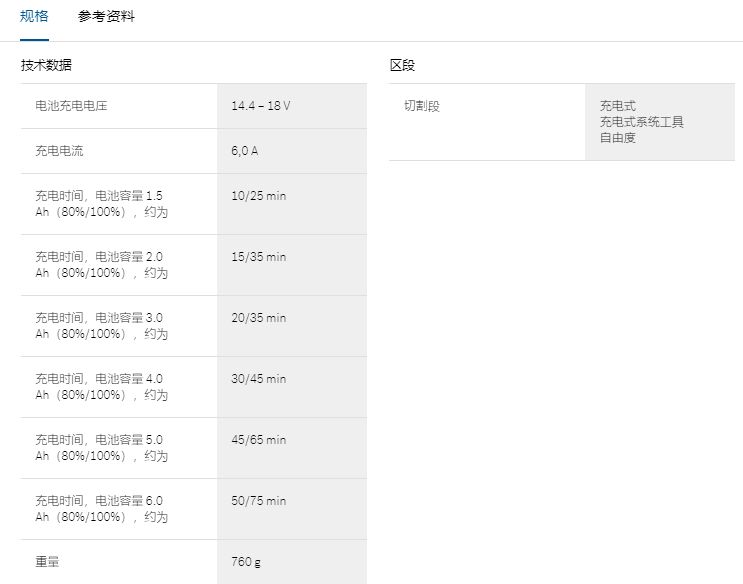Screen dimensions: 743x584
Task: Select the 充电电流 row label
Action: pos(59,151)
